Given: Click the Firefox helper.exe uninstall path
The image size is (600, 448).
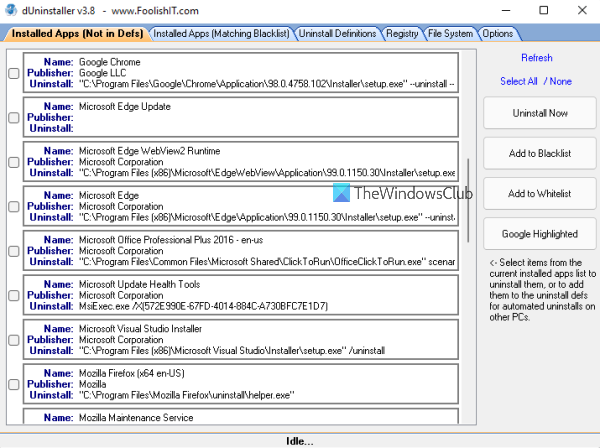Looking at the screenshot, I should 186,395.
